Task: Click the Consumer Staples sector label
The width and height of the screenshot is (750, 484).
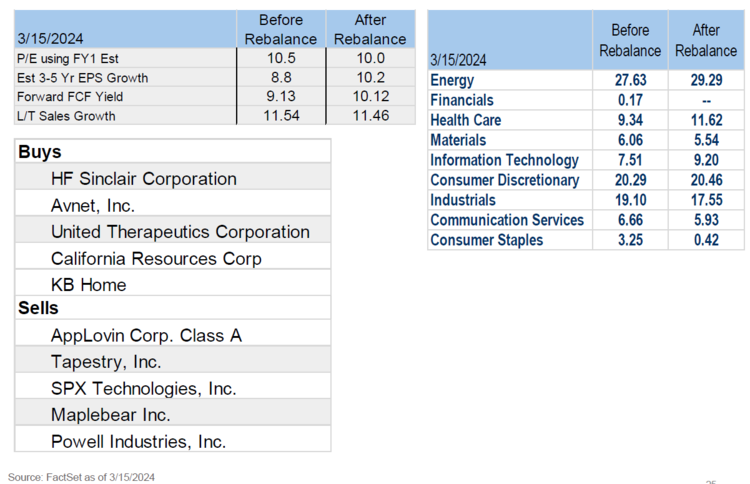Action: [x=487, y=240]
